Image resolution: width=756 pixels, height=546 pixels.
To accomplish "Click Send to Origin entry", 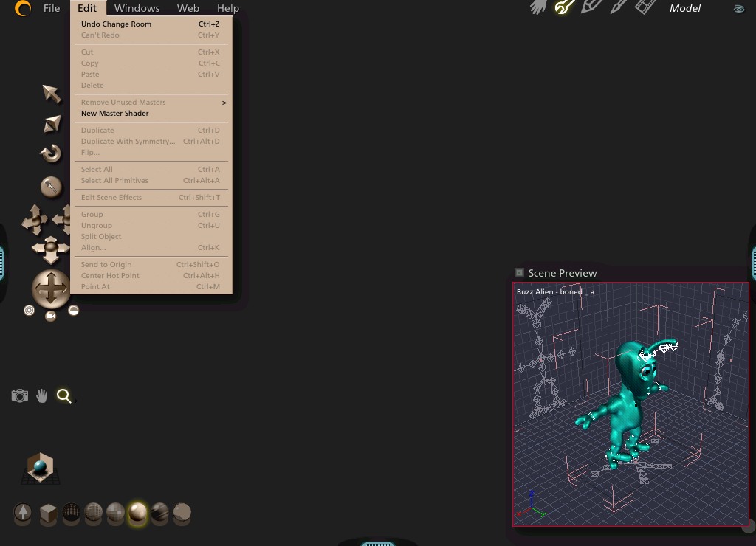I will [151, 265].
